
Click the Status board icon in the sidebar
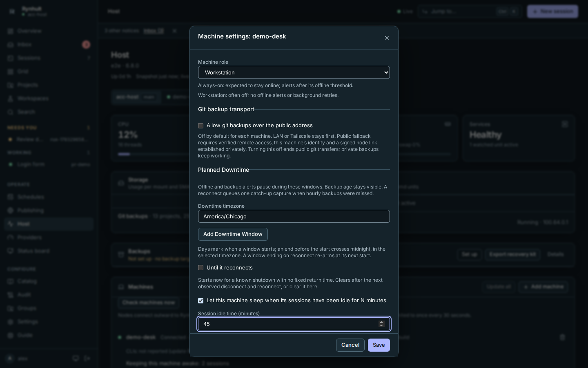point(11,251)
